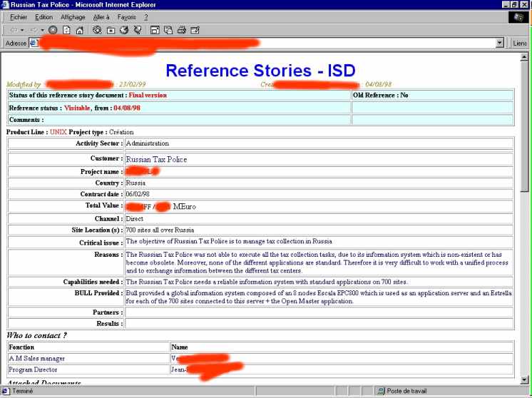Image resolution: width=532 pixels, height=398 pixels.
Task: Expand the Adresse bar dropdown arrow
Action: (x=499, y=43)
